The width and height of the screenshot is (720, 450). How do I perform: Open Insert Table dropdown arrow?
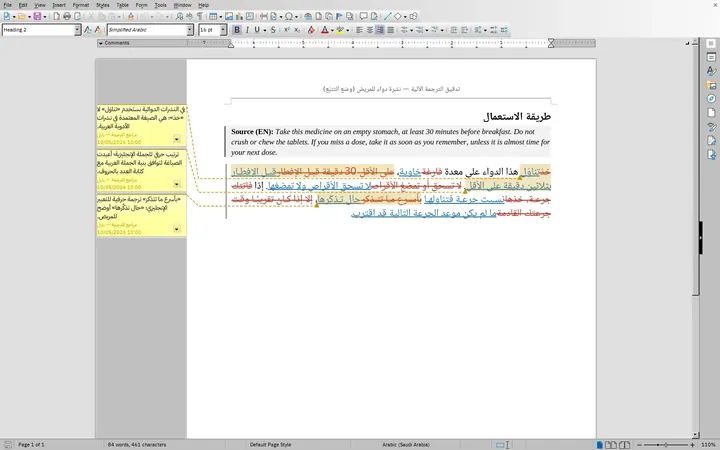221,17
